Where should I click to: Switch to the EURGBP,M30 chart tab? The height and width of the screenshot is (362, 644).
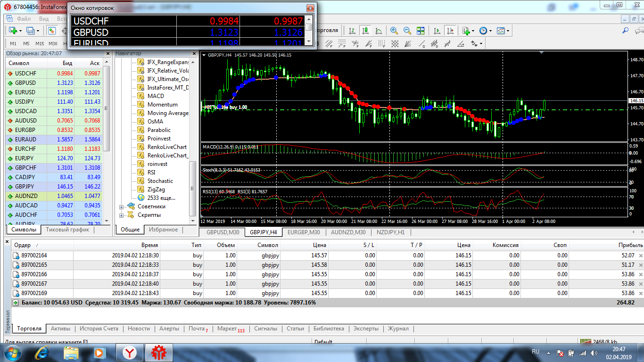pyautogui.click(x=304, y=232)
